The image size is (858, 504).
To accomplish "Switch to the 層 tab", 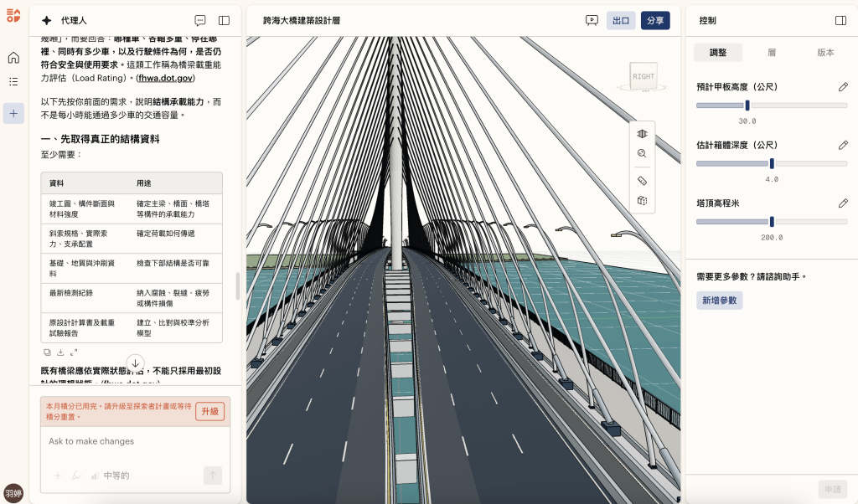I will tap(772, 53).
